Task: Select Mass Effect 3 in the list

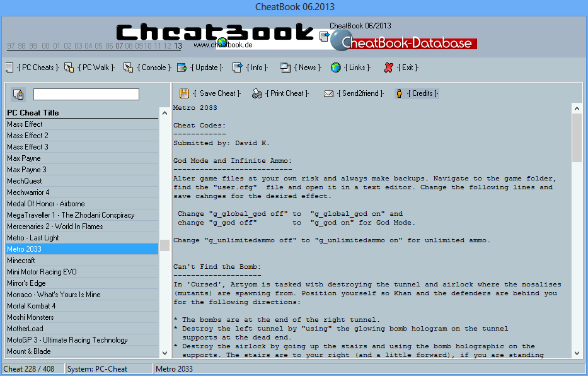Action: point(82,147)
